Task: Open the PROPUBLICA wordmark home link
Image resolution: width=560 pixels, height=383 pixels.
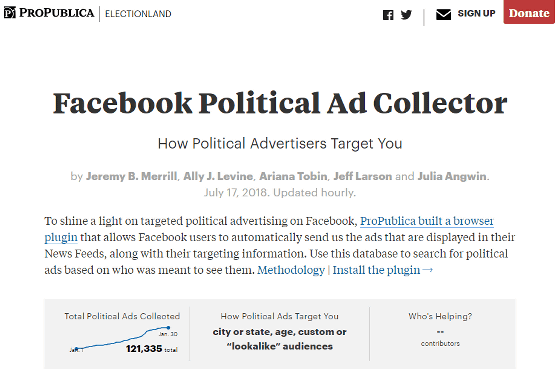Action: click(56, 13)
